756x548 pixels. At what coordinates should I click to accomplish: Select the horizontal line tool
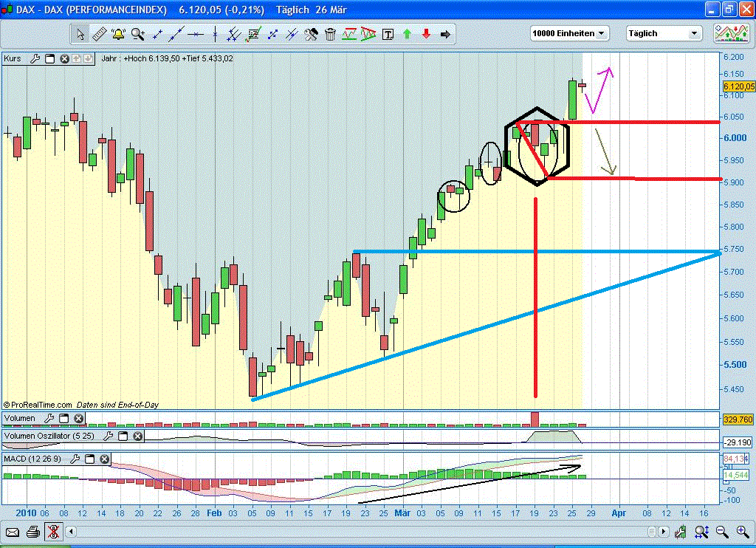(x=195, y=34)
